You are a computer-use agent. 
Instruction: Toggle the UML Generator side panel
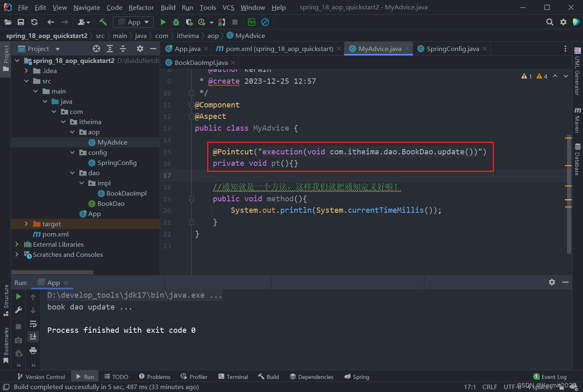click(577, 72)
